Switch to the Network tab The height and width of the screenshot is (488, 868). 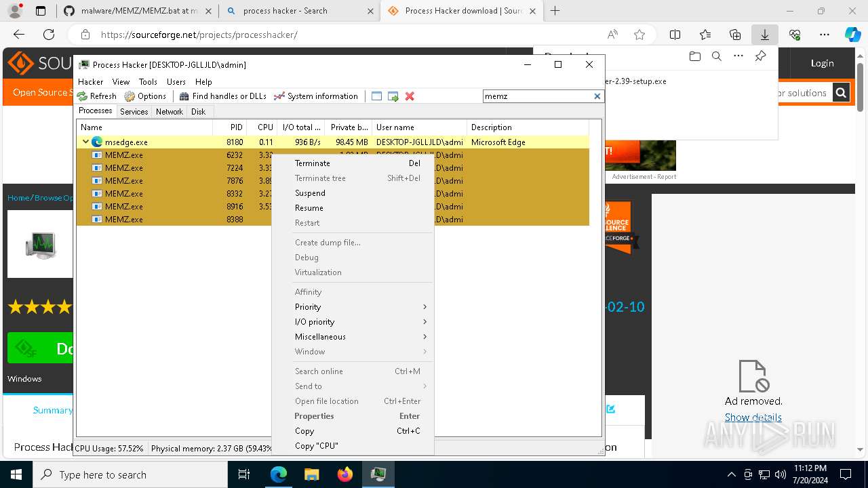tap(170, 112)
